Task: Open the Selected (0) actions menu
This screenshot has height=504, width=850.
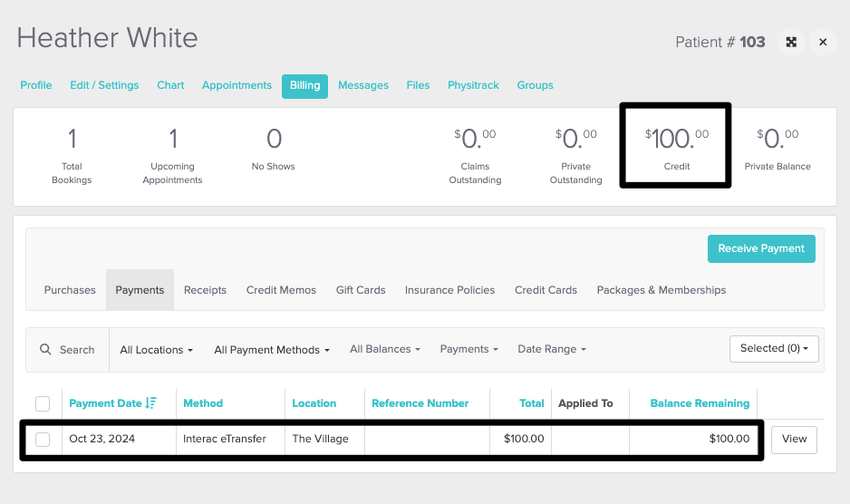Action: tap(774, 348)
